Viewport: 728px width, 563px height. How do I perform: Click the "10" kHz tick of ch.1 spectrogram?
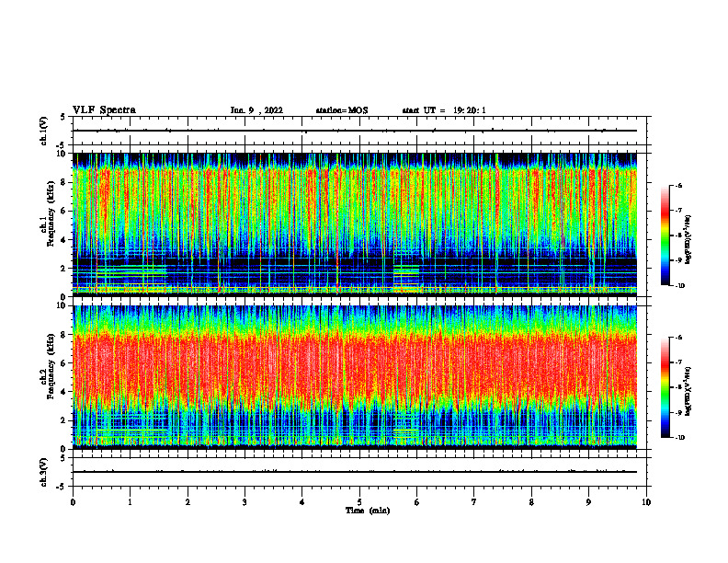pyautogui.click(x=62, y=154)
